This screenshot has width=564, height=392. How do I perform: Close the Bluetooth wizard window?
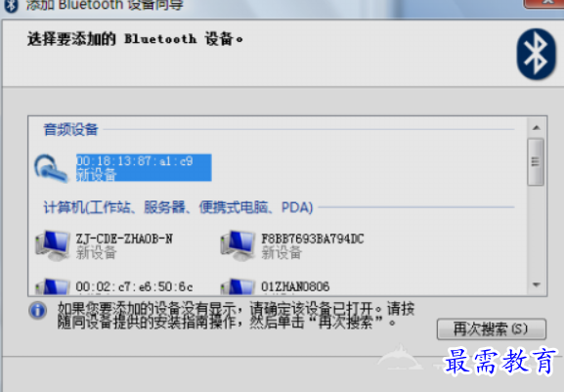click(x=544, y=3)
